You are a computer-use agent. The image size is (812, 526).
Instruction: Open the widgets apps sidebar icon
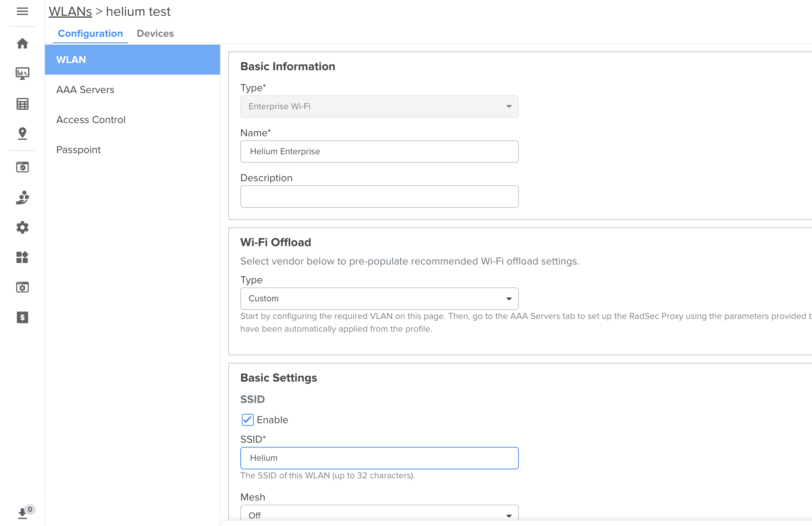coord(22,257)
